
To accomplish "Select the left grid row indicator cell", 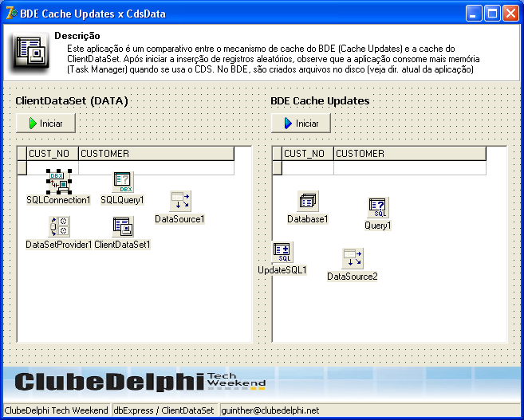I will coord(22,167).
